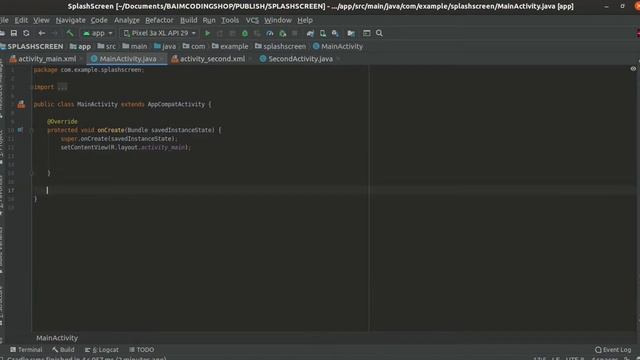Open the Run menu

209,20
